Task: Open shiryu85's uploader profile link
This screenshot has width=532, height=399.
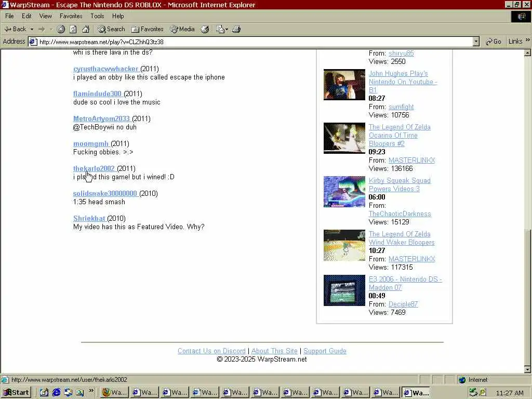Action: click(x=401, y=54)
